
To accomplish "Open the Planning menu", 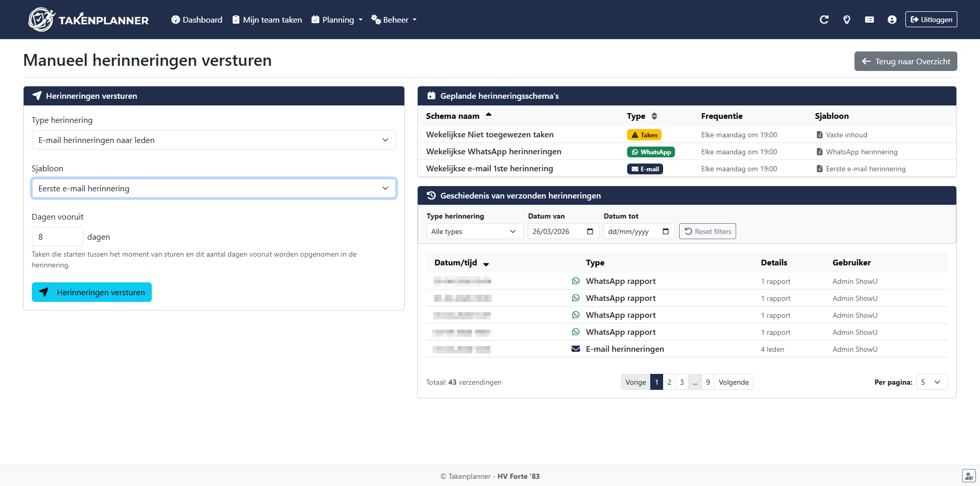I will tap(337, 20).
